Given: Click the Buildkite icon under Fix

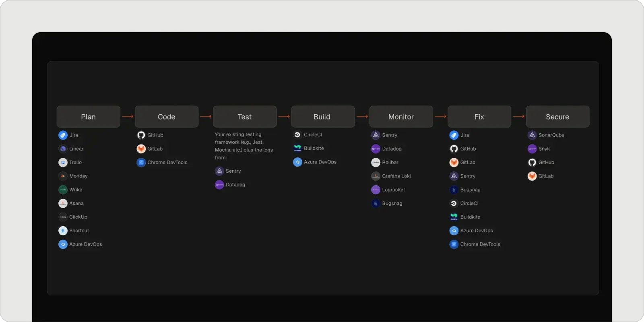Looking at the screenshot, I should tap(454, 217).
